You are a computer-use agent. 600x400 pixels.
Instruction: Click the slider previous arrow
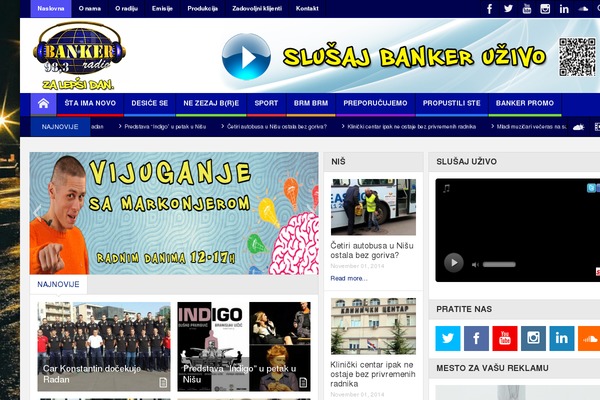[x=37, y=213]
